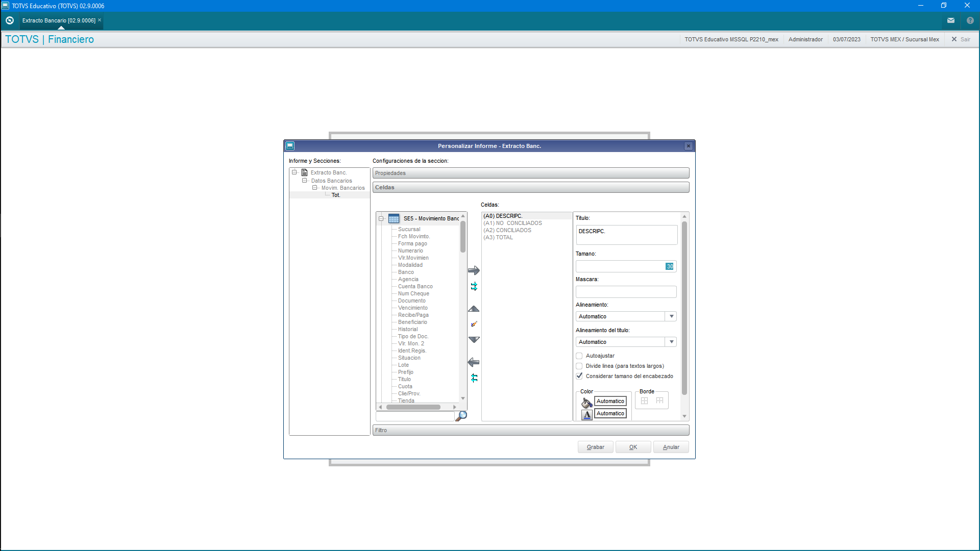980x551 pixels.
Task: Select Fch Movimto. field in list
Action: (414, 236)
